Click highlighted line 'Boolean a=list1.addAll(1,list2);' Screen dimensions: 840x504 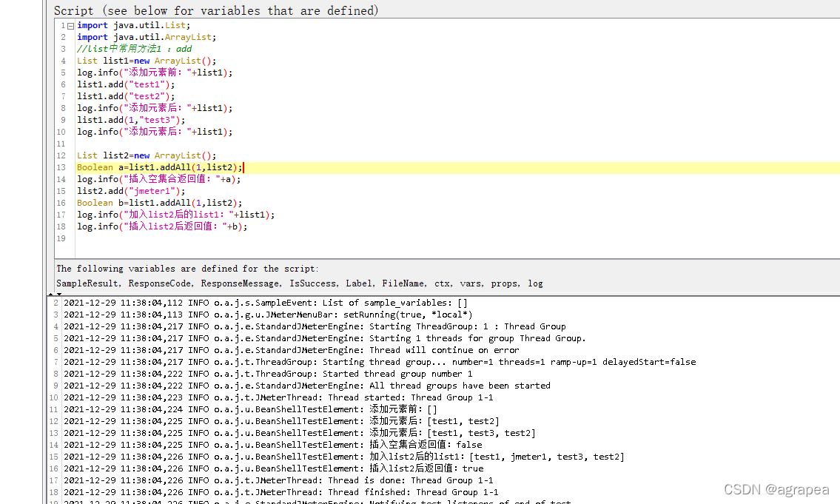point(160,167)
